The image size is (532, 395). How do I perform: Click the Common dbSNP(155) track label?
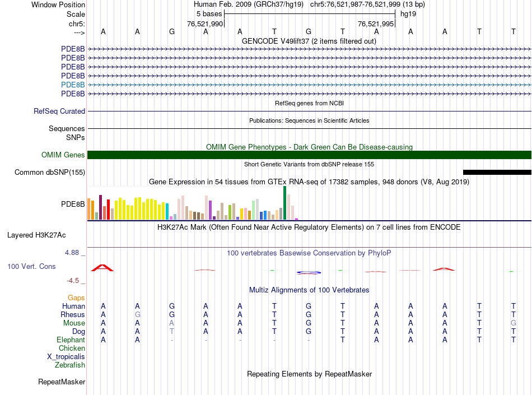tap(50, 173)
